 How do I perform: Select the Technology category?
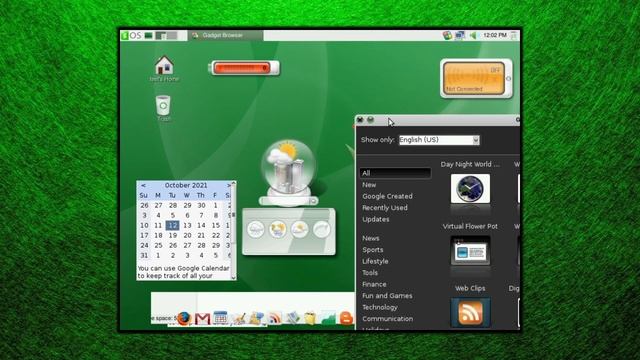(x=380, y=307)
